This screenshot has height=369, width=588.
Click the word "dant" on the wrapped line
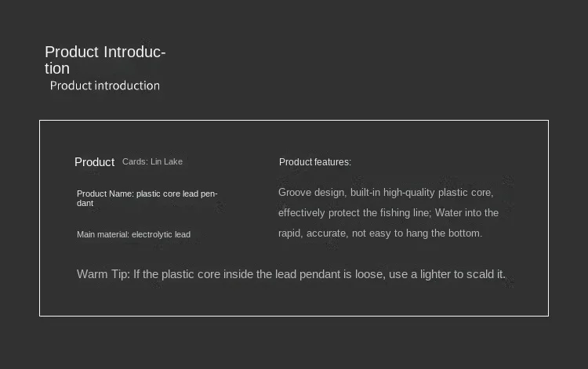85,203
